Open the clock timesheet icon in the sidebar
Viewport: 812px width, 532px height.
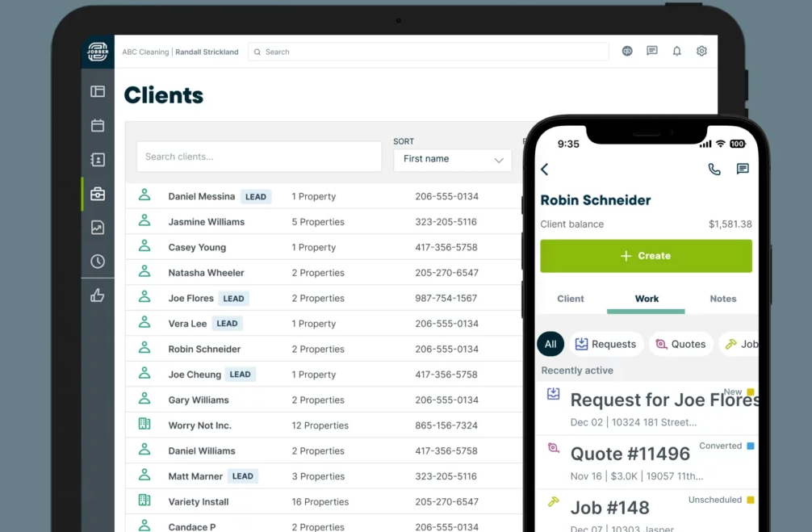point(98,262)
